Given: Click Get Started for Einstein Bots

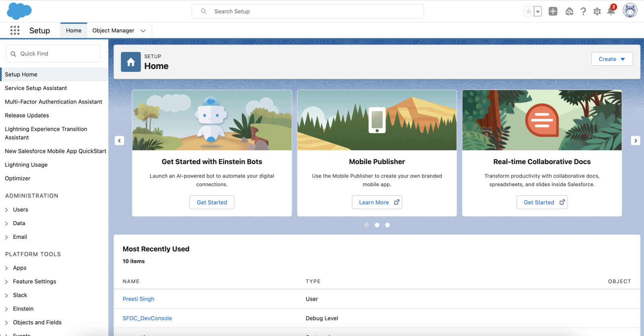Looking at the screenshot, I should point(212,202).
